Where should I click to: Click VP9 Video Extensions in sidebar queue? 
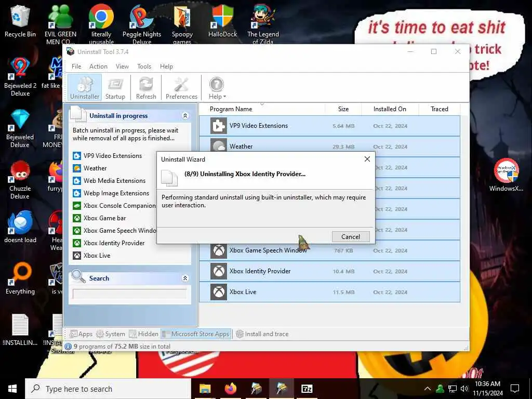tap(108, 156)
